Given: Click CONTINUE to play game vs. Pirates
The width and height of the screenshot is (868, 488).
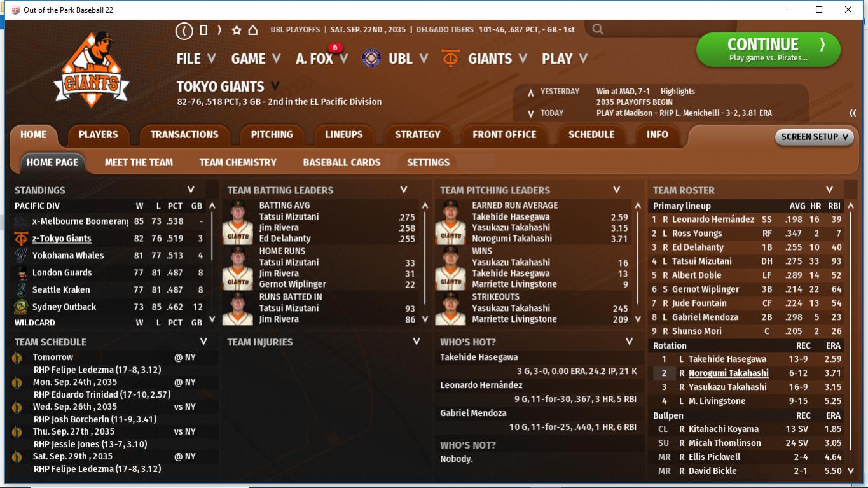Looking at the screenshot, I should point(768,50).
